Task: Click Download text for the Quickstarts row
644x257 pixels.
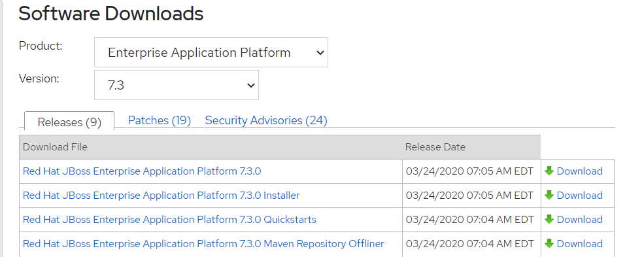Action: point(579,220)
